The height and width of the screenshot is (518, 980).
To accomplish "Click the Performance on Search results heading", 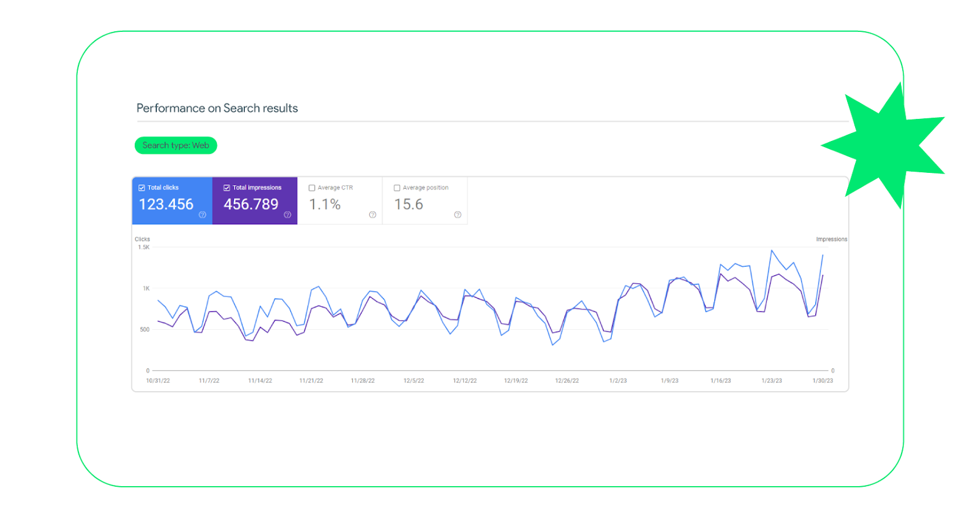I will coord(217,108).
